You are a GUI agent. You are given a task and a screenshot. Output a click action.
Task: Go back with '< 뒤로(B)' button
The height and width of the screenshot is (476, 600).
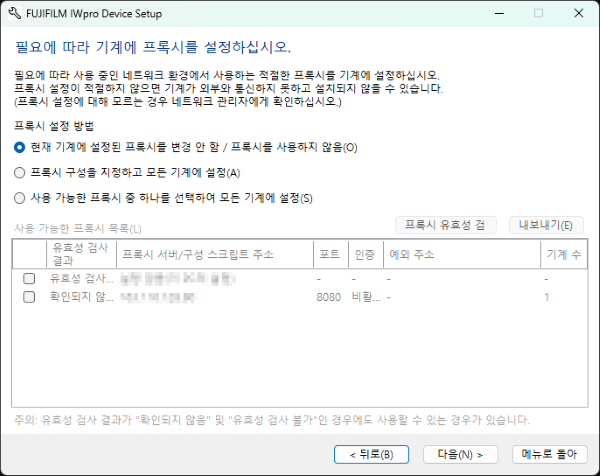(x=371, y=455)
